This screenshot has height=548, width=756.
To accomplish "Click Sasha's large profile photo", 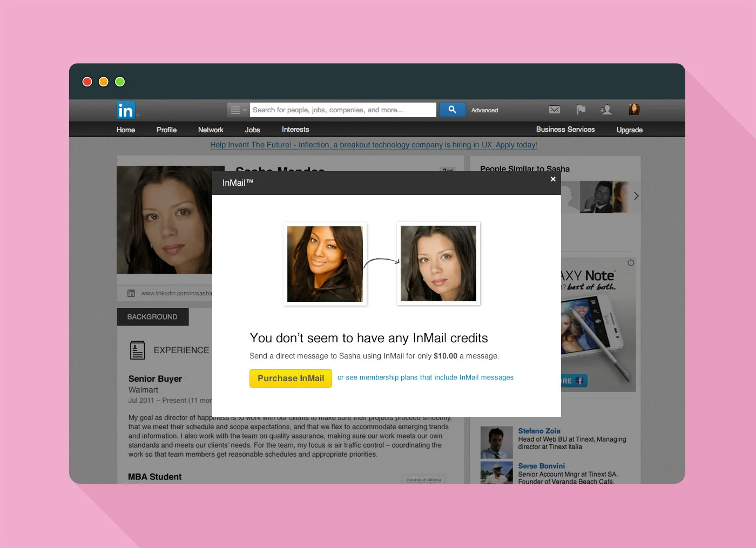I will [x=165, y=220].
